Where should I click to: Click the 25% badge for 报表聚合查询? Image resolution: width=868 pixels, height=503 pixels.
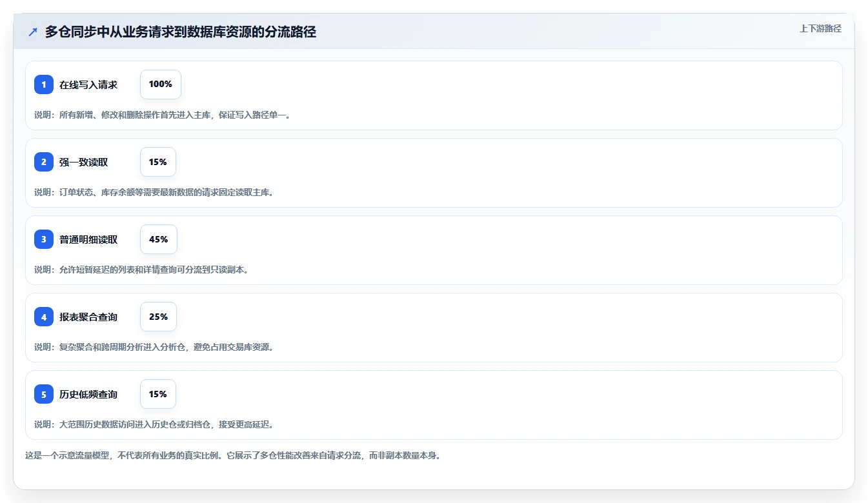(158, 317)
